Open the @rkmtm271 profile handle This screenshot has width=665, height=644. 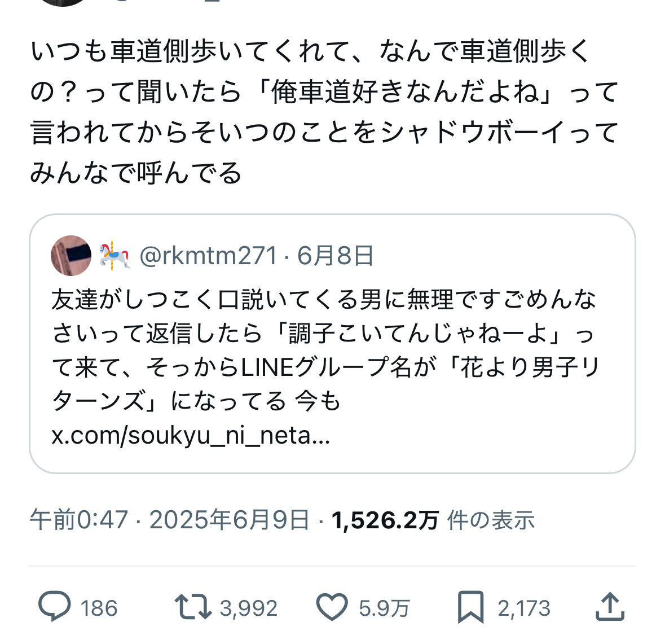click(x=208, y=256)
